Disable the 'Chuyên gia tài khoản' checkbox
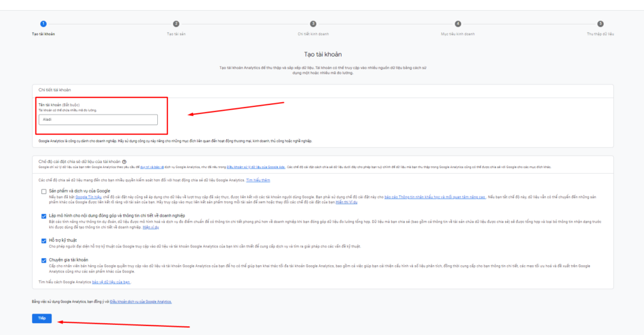This screenshot has height=335, width=644. [x=43, y=259]
